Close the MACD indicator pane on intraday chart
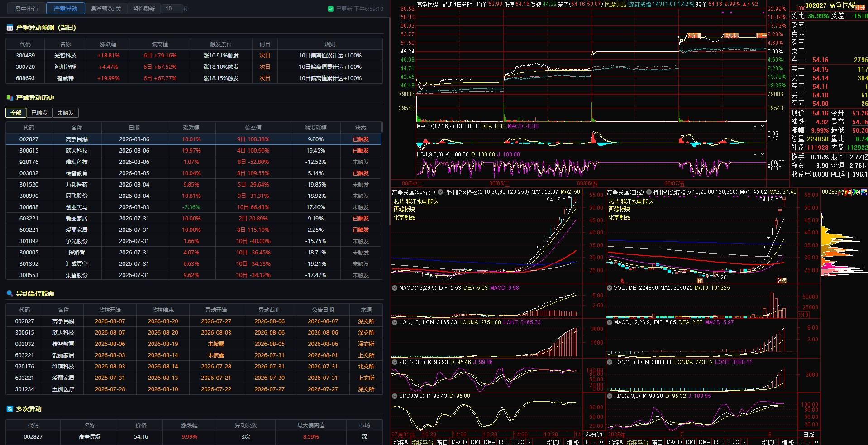 point(763,127)
